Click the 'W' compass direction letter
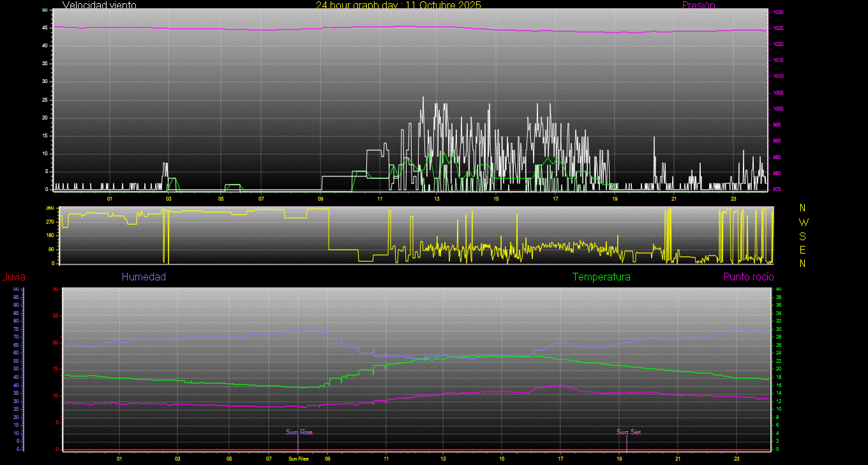The width and height of the screenshot is (868, 465). tap(803, 222)
